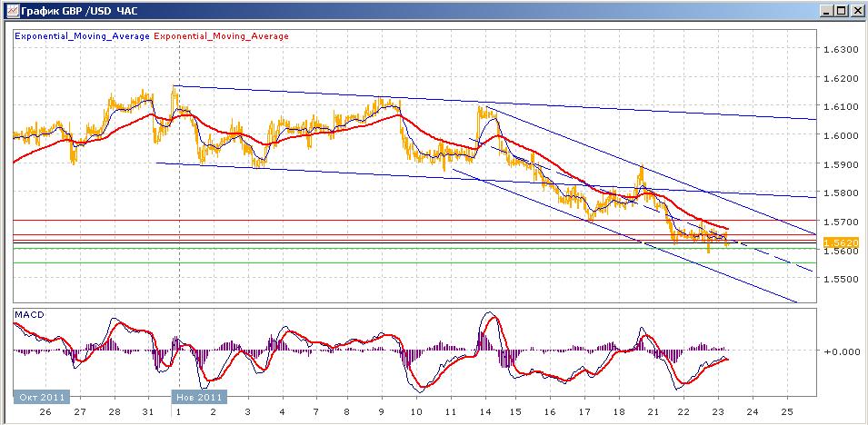The width and height of the screenshot is (868, 425).
Task: Click date label 24 on time axis
Action: (x=753, y=412)
